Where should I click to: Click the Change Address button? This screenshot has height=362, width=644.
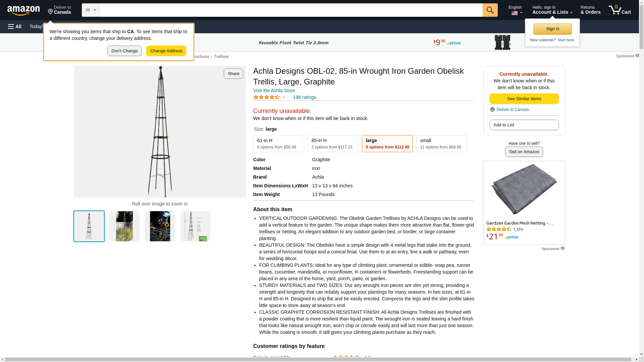[x=166, y=51]
